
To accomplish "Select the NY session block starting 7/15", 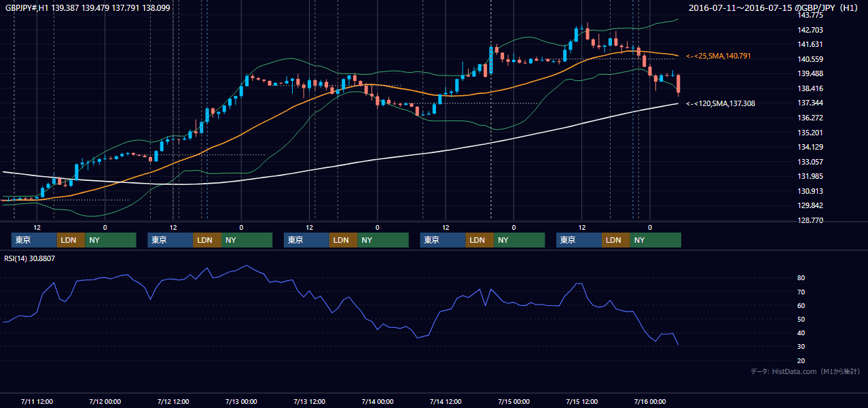I will point(655,240).
